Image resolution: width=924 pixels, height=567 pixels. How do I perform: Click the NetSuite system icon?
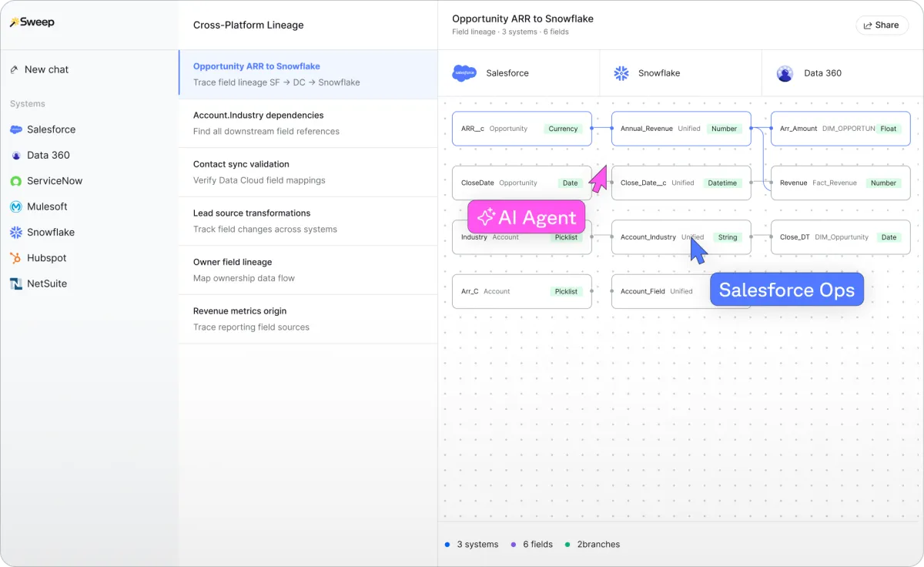pos(16,283)
